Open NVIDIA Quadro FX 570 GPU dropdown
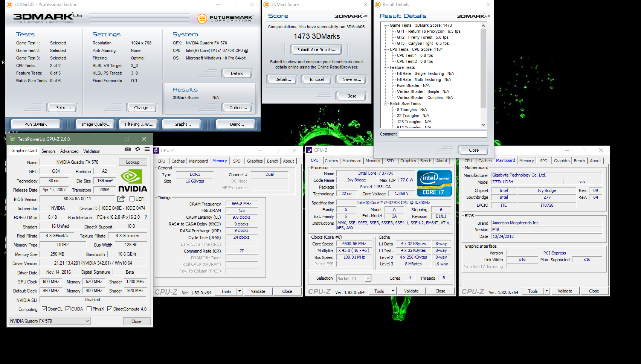641x364 pixels. [49, 321]
